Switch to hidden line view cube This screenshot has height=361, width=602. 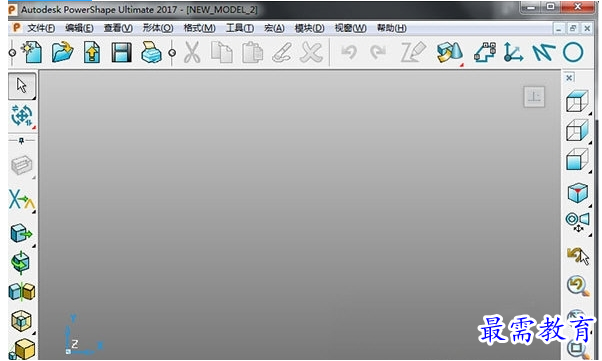coord(577,130)
